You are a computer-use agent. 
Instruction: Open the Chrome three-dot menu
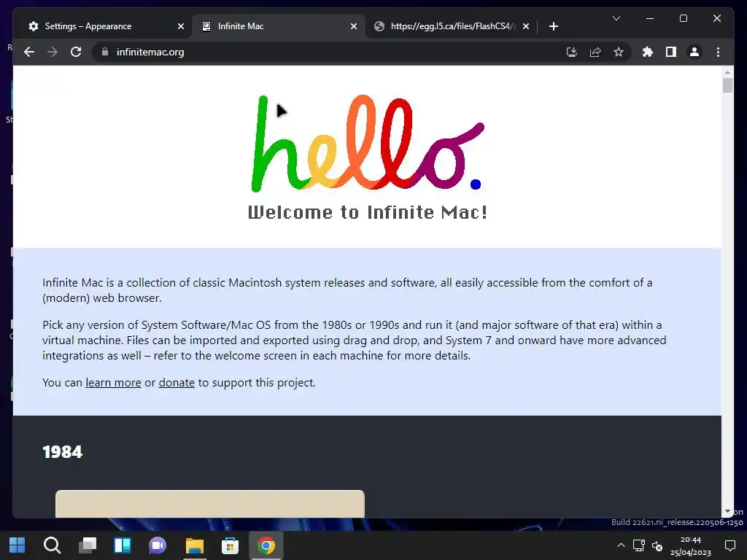[x=718, y=52]
